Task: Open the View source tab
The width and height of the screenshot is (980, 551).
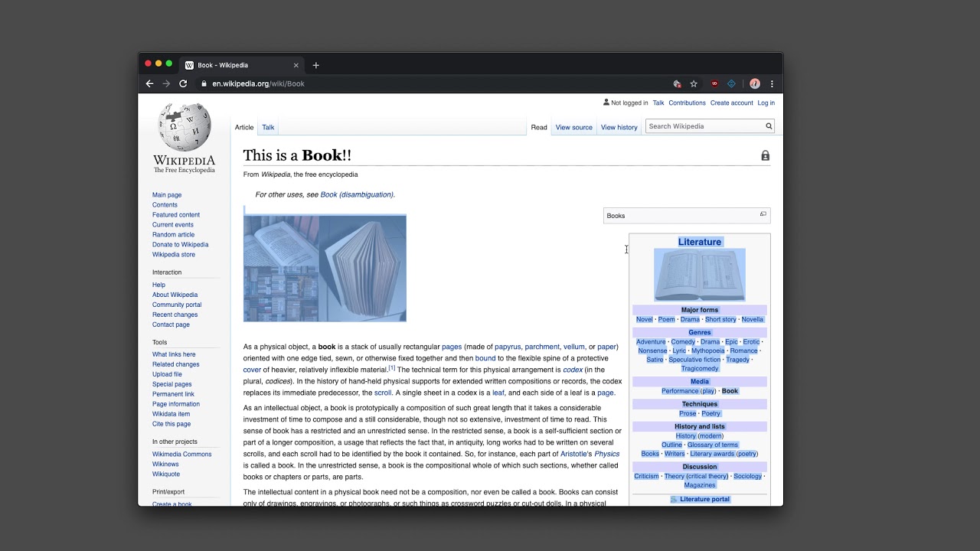Action: pos(574,127)
